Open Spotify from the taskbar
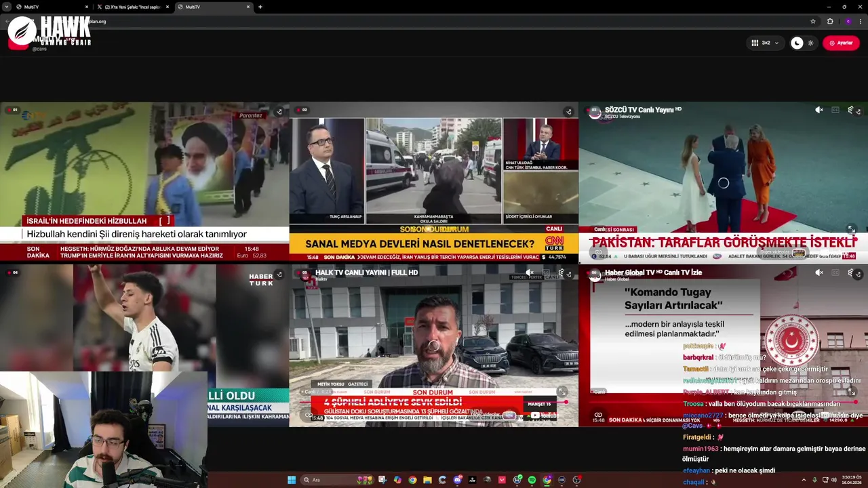The image size is (868, 488). tap(532, 480)
